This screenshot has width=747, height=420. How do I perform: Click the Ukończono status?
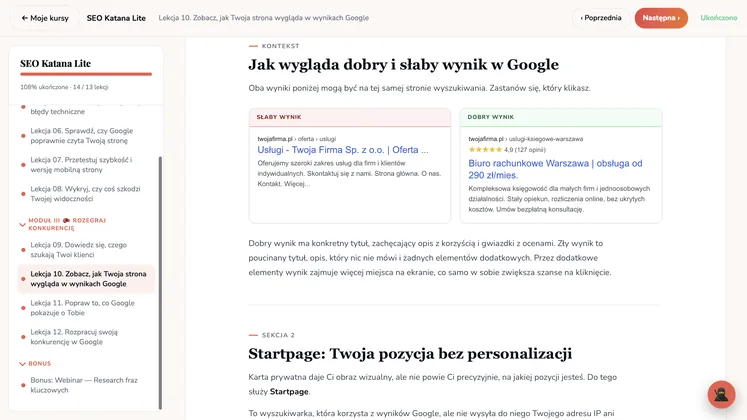[x=718, y=18]
